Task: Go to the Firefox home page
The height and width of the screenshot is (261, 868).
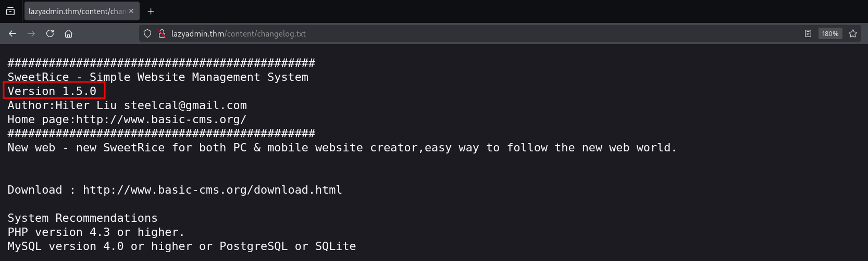Action: click(68, 33)
